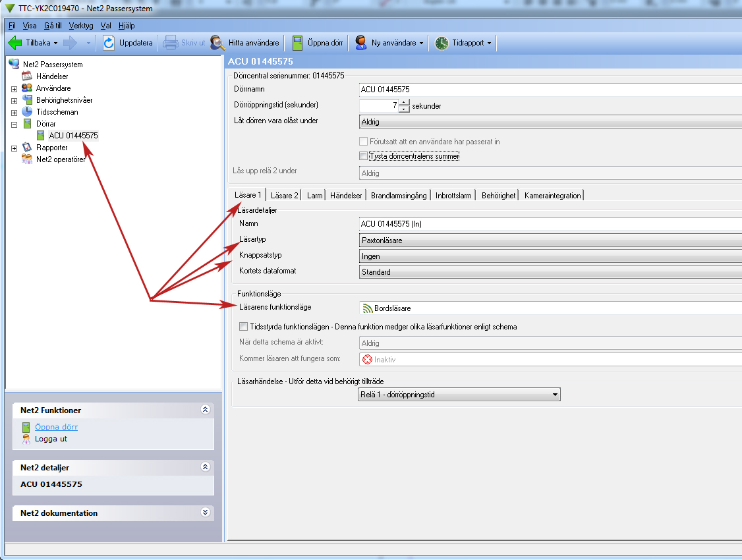742x560 pixels.
Task: Expand the Net2 dokumentation panel
Action: coord(206,512)
